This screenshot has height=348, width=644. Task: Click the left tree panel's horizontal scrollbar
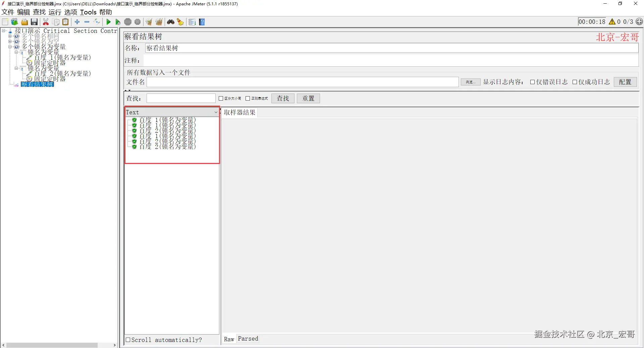[52, 345]
